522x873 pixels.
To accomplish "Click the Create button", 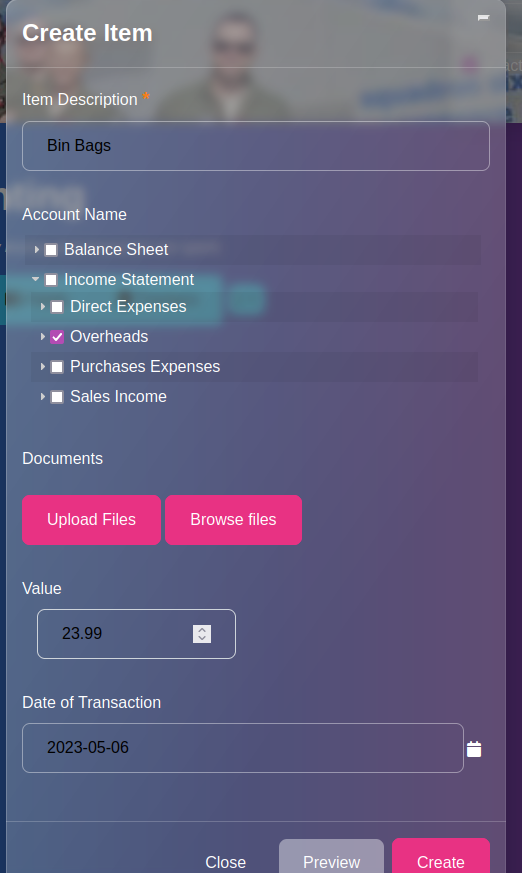I will tap(441, 857).
